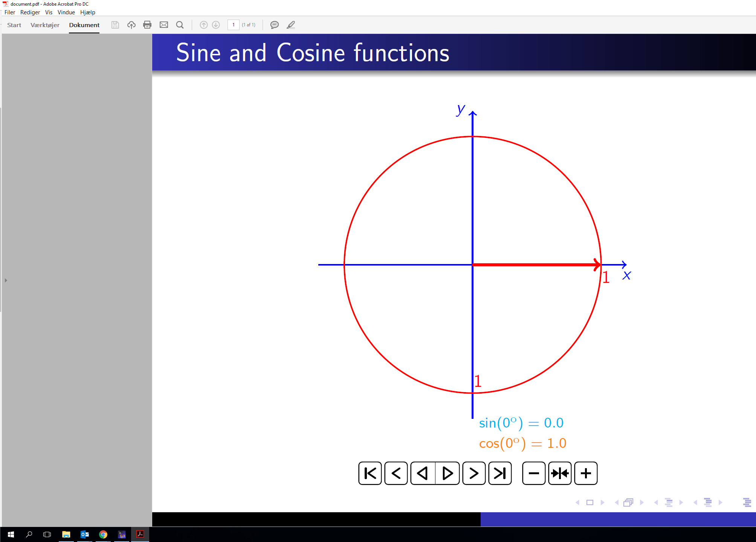Click the save disk icon
The height and width of the screenshot is (542, 756).
(x=115, y=25)
